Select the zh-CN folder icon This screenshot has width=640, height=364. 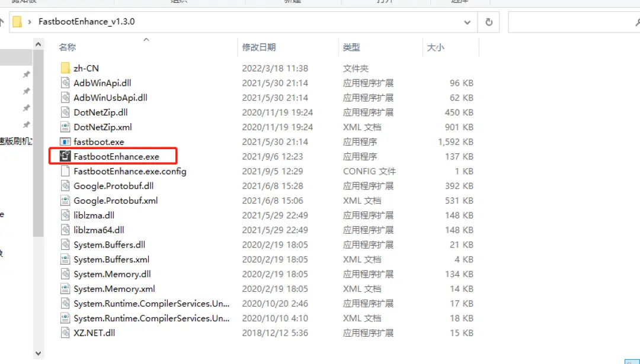coord(65,68)
